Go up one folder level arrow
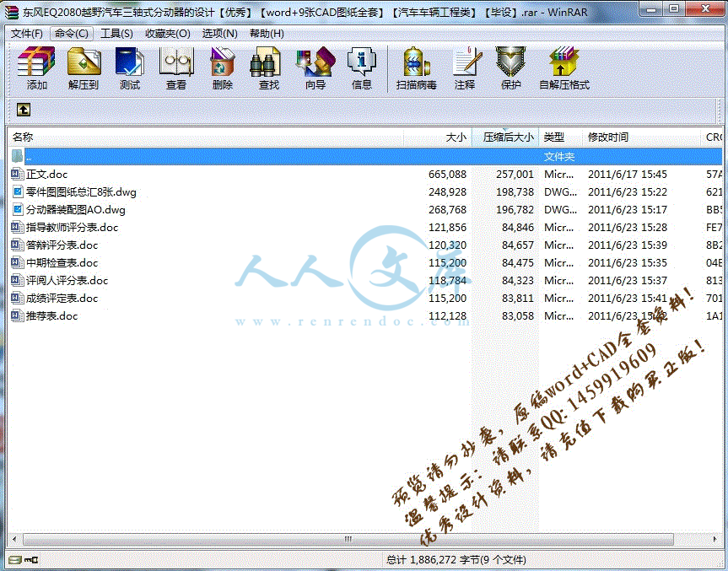The image size is (728, 571). point(24,110)
